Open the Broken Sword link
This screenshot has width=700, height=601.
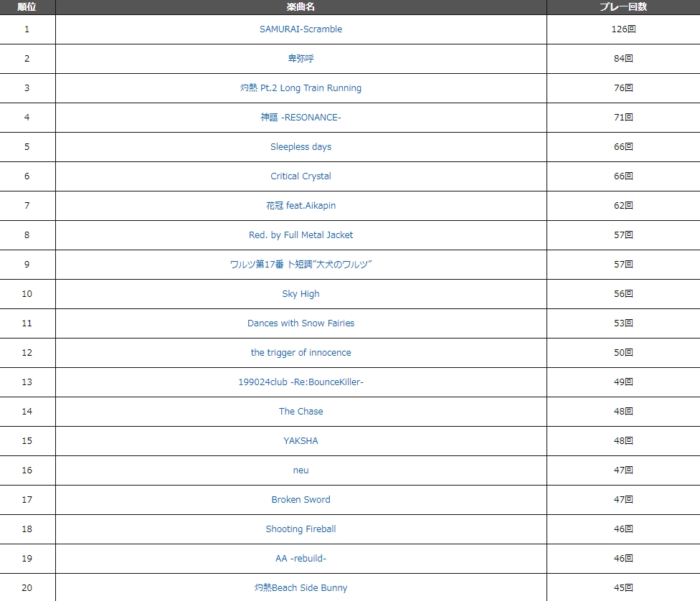301,500
